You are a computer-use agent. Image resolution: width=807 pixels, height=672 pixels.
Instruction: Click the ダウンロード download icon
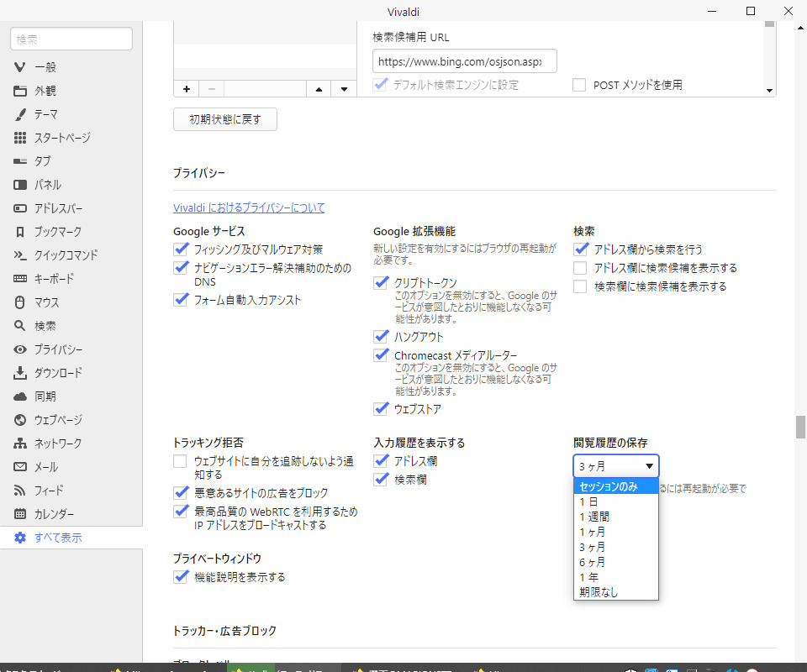tap(20, 373)
